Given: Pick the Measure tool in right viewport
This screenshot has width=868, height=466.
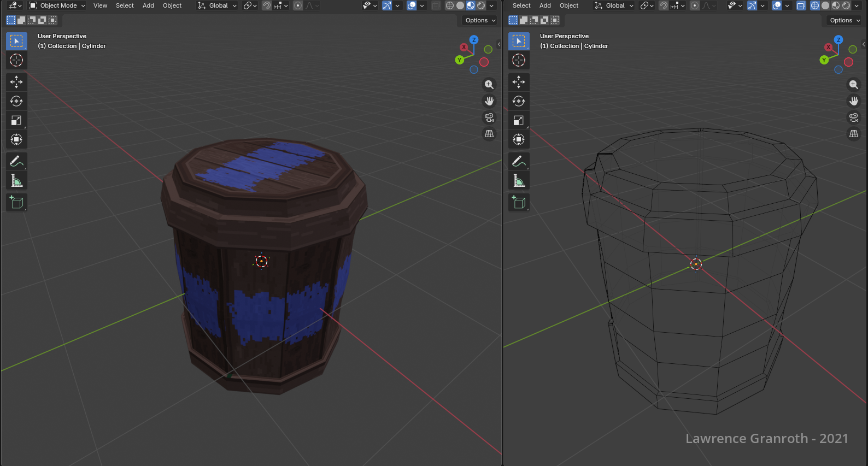Looking at the screenshot, I should coord(519,180).
